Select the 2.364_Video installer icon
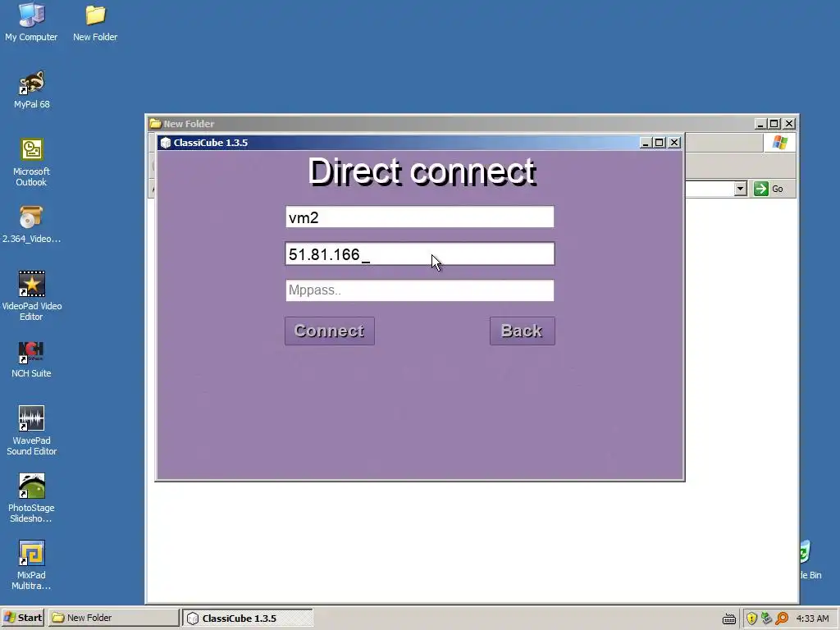This screenshot has height=630, width=840. click(31, 224)
